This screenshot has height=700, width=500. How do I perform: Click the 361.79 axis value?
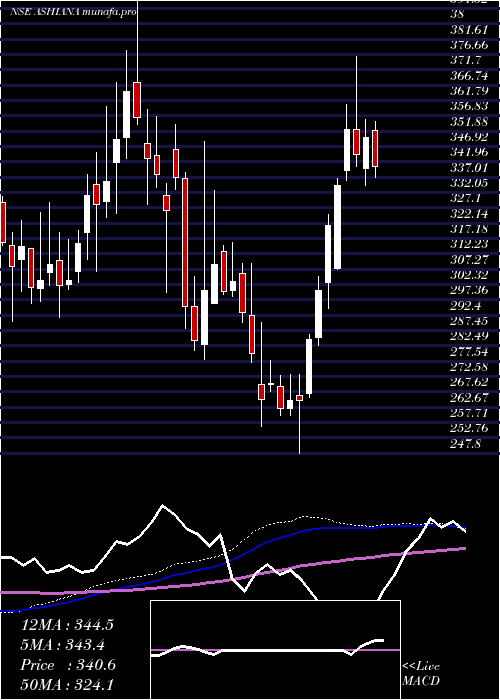[x=469, y=92]
